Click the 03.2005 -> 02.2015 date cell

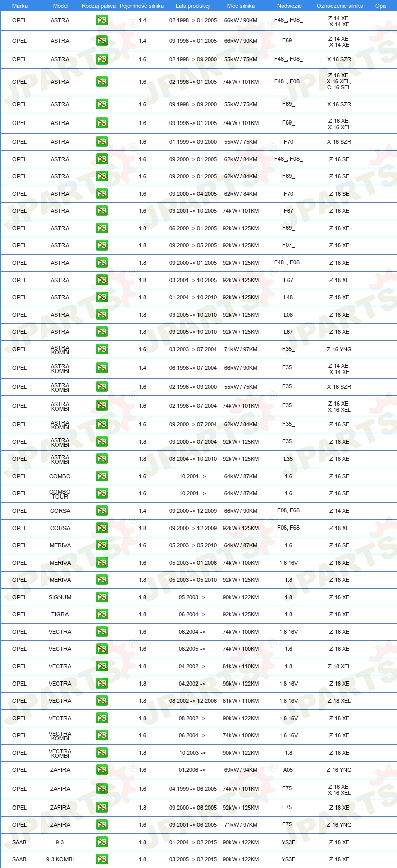point(193,859)
